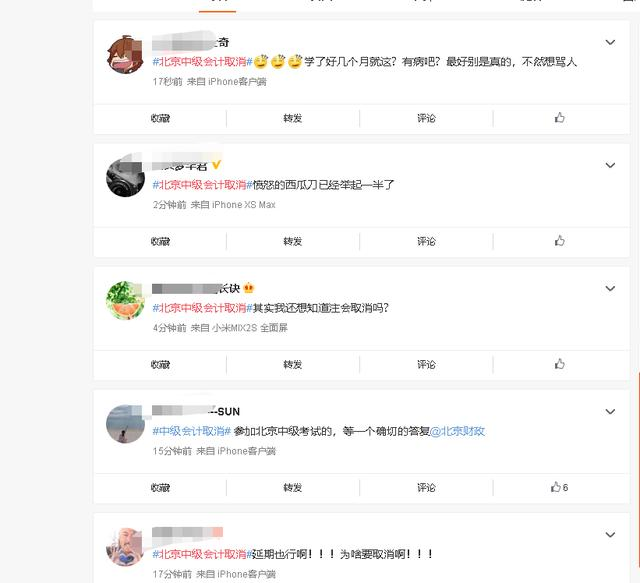Click 评论 on the third post
The width and height of the screenshot is (640, 583).
point(426,365)
